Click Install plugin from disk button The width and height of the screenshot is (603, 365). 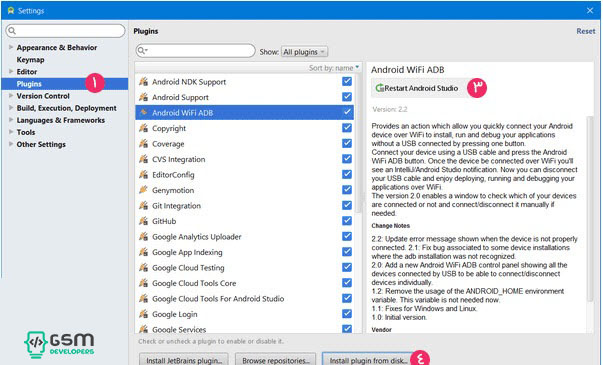[x=368, y=360]
